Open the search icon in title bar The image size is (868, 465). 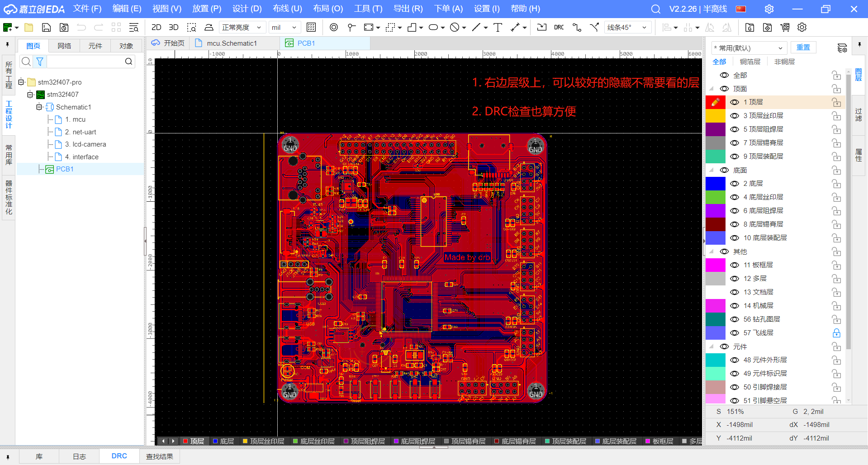click(x=655, y=9)
